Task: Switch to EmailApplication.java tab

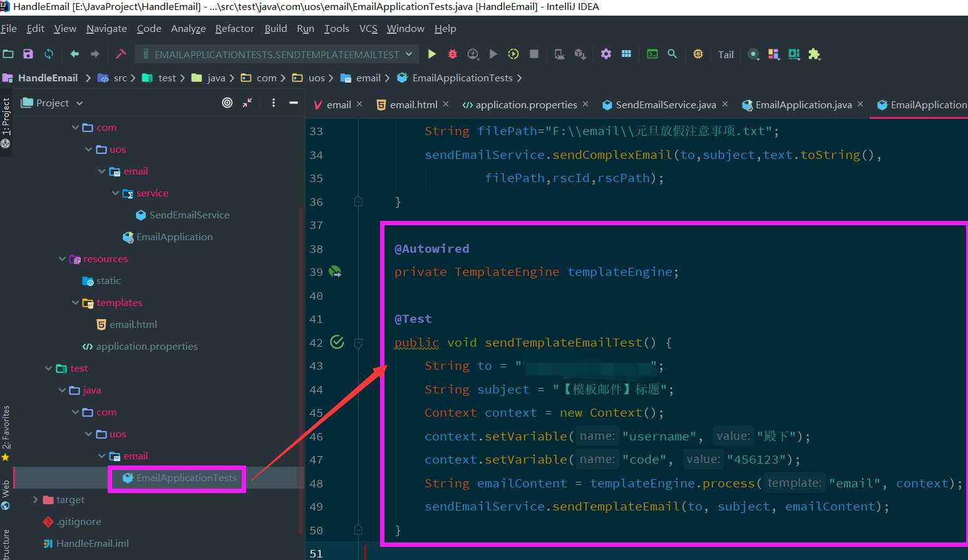Action: pyautogui.click(x=797, y=104)
